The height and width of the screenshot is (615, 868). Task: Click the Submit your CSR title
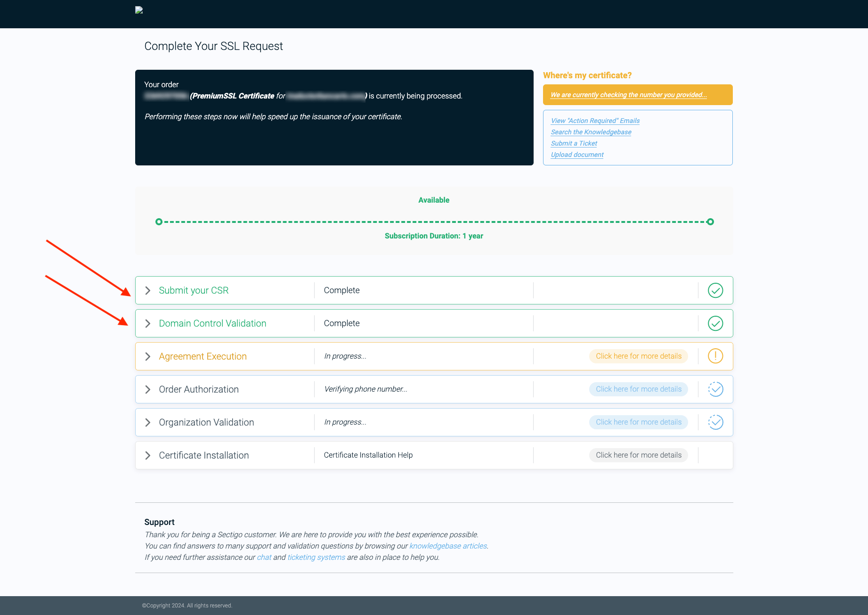click(x=194, y=290)
